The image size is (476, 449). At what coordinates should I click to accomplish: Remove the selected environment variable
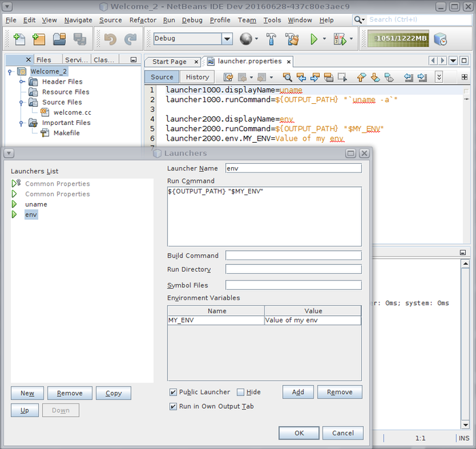pyautogui.click(x=340, y=393)
